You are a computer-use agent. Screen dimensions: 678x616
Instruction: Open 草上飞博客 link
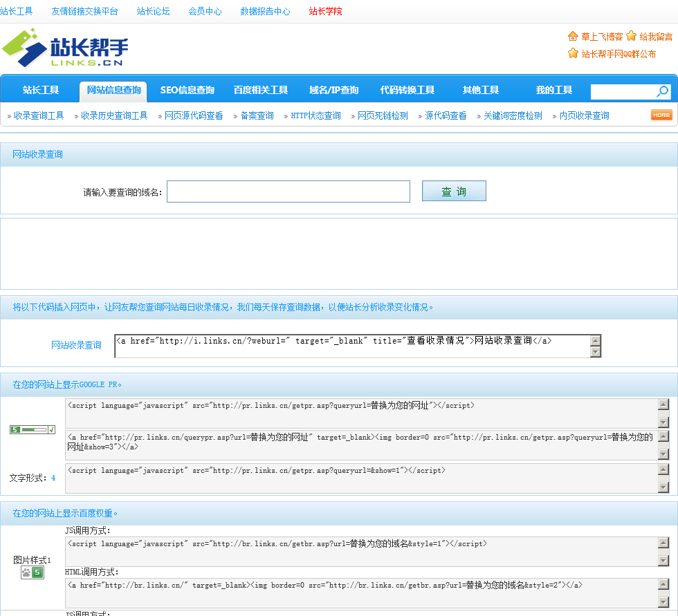pos(602,37)
